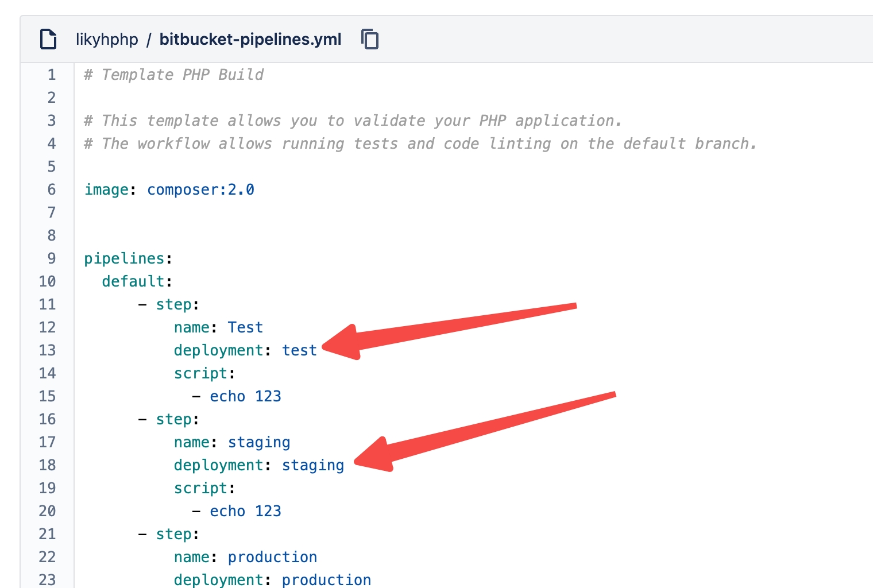Click the 'script' key on line 19
This screenshot has width=873, height=588.
200,488
